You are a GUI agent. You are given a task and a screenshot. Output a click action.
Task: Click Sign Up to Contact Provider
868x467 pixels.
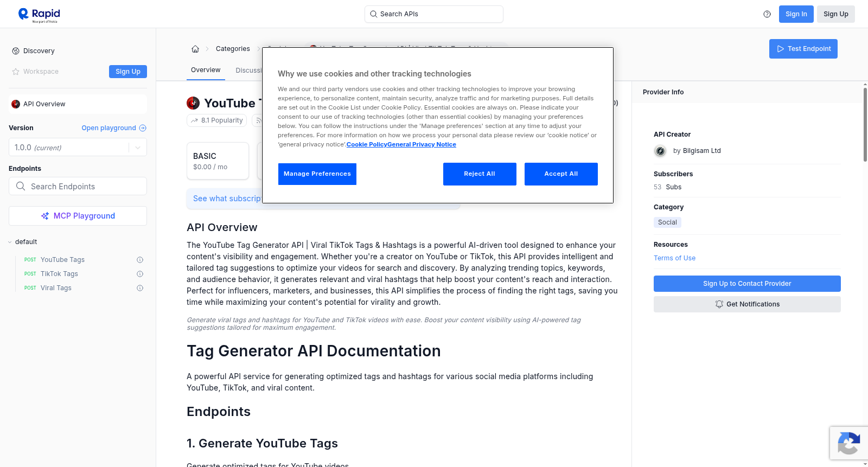(x=747, y=284)
